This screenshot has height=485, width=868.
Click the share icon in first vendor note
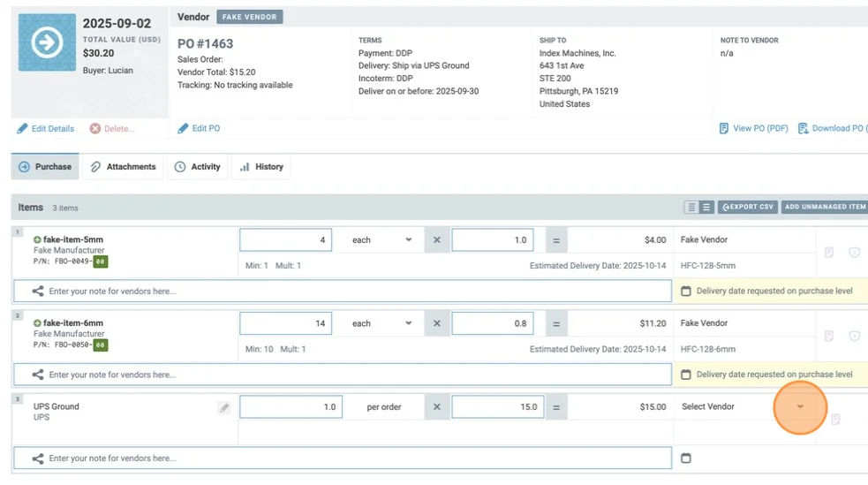[x=38, y=291]
